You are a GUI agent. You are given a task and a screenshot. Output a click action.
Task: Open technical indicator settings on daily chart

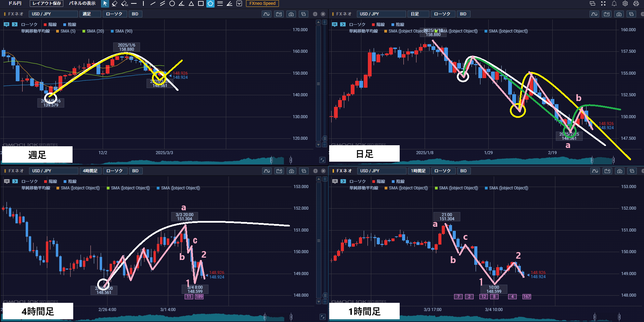coord(594,14)
